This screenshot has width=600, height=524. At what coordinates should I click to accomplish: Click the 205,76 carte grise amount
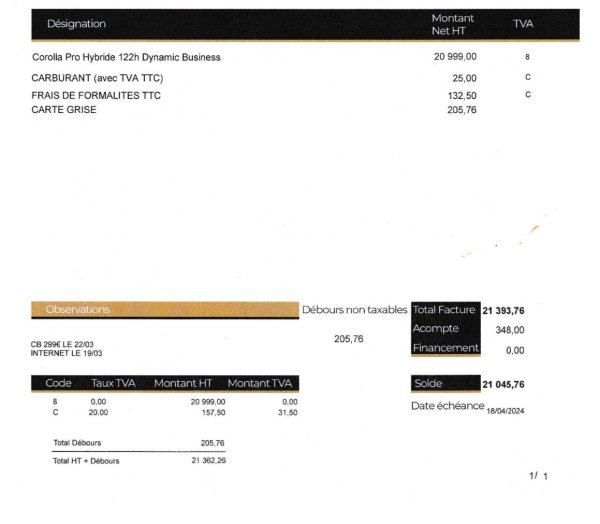[x=462, y=110]
